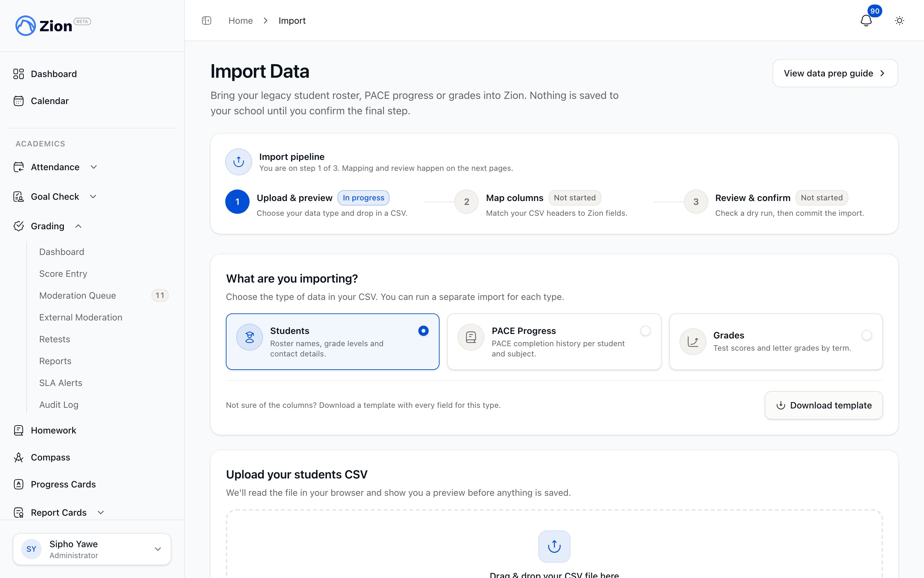Expand the Report Cards menu chevron
This screenshot has height=578, width=924.
(101, 512)
